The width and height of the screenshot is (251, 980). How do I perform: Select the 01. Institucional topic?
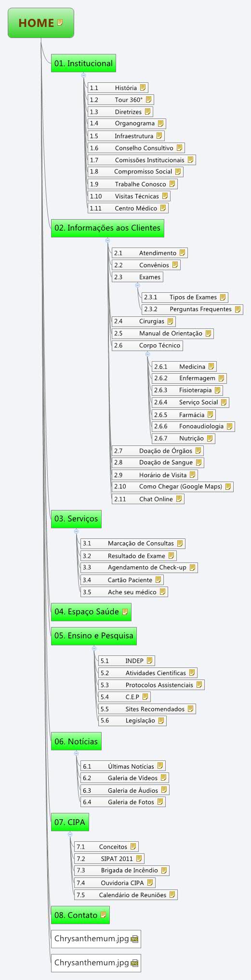83,63
